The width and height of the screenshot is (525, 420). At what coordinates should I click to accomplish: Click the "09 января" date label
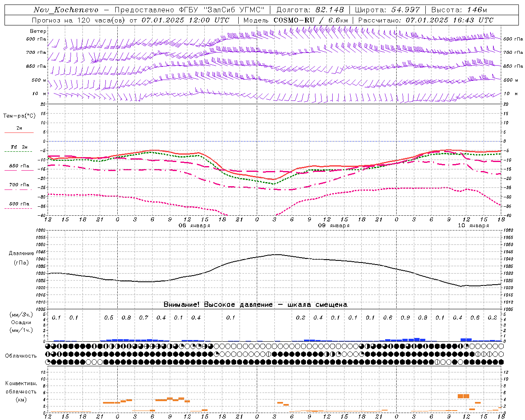[x=333, y=226]
